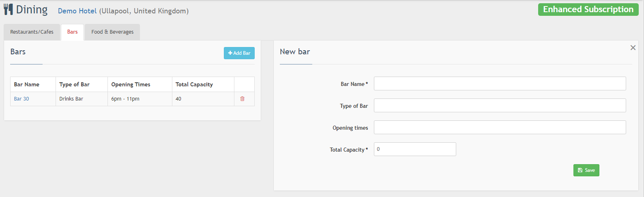The image size is (644, 197).
Task: Click the Ullapool, United Kingdom location text
Action: point(144,11)
